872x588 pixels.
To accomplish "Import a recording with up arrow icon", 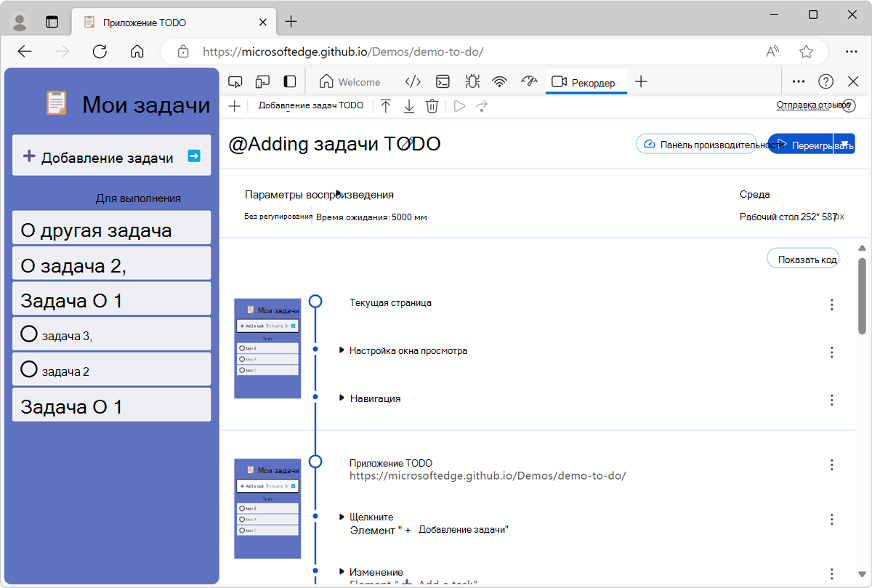I will [386, 106].
